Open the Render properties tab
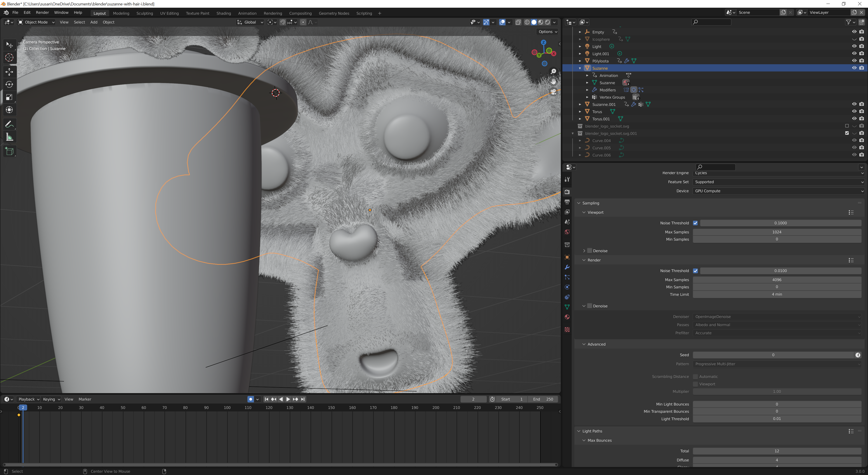This screenshot has height=475, width=868. [x=567, y=192]
